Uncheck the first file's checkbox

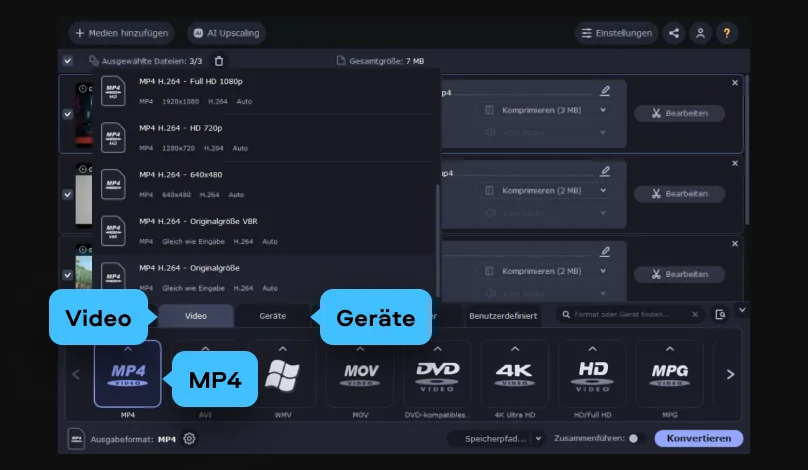[68, 114]
